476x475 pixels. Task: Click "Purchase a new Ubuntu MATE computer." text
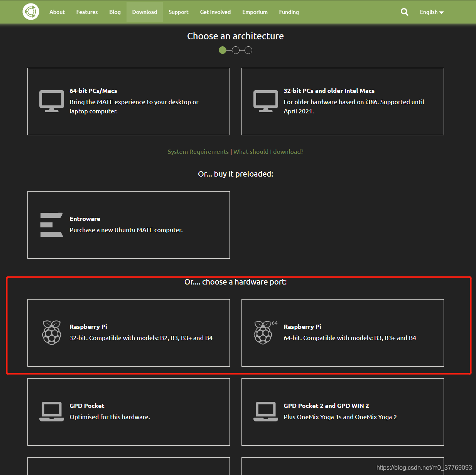tap(126, 230)
